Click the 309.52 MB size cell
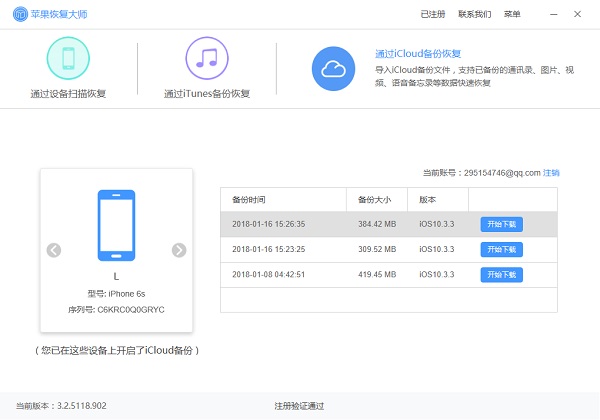600x420 pixels. point(377,249)
